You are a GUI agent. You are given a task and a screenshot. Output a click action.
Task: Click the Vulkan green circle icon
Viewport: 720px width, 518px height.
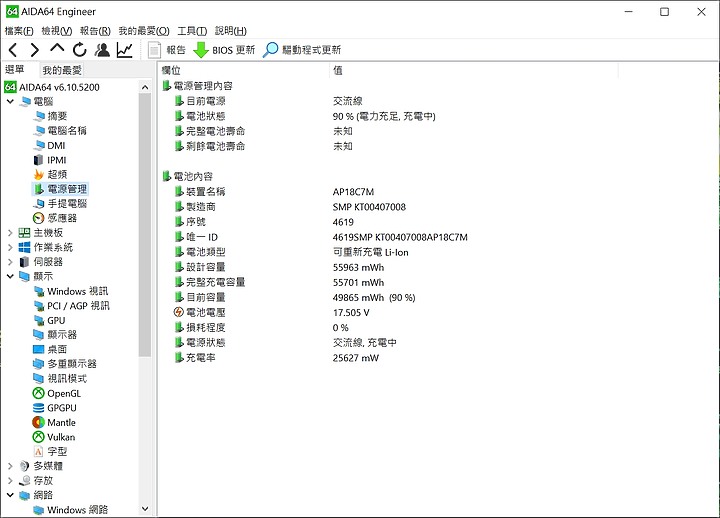coord(39,437)
